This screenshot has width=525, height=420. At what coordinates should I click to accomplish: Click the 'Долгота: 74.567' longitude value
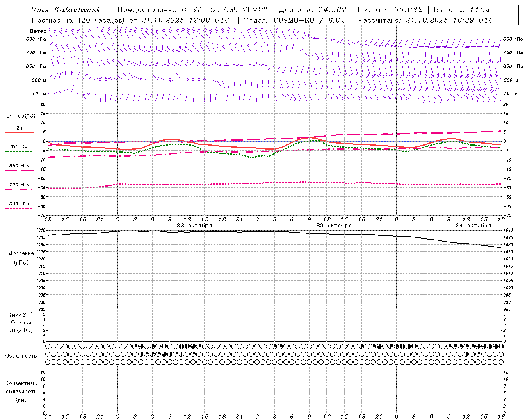click(x=313, y=10)
